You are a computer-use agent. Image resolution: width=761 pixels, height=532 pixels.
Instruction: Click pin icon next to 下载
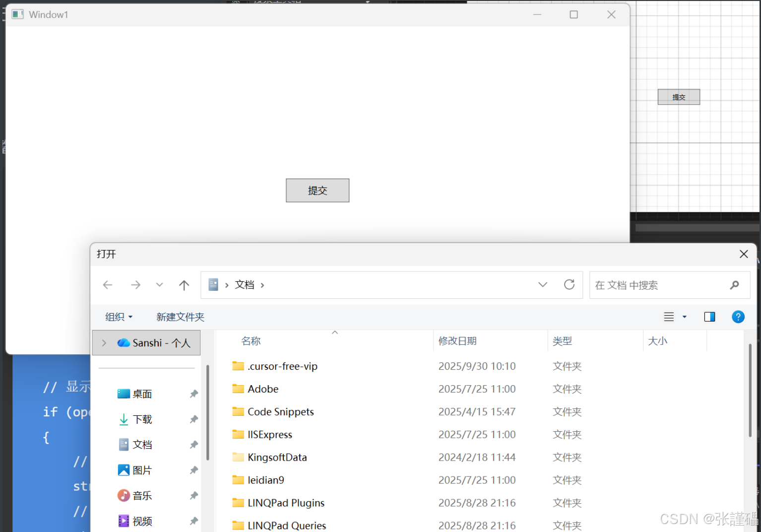193,419
